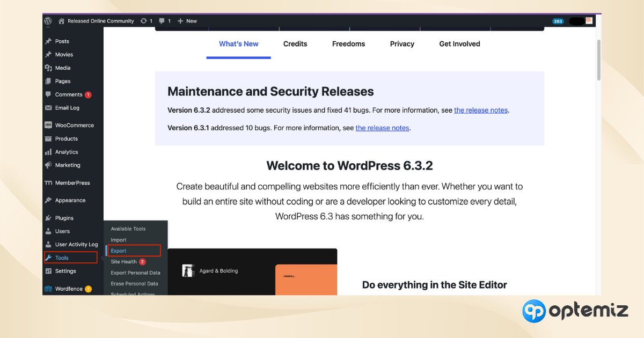Click the Wordfence shield icon
This screenshot has width=644, height=338.
click(48, 289)
